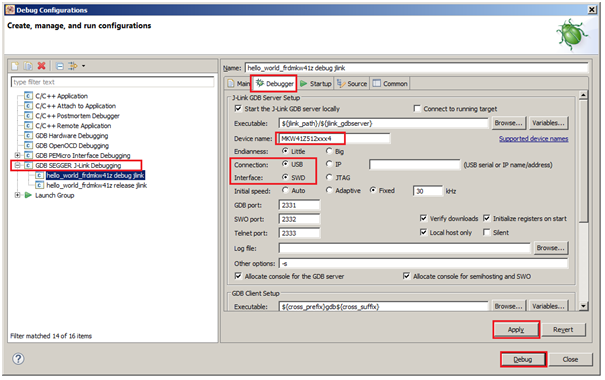The width and height of the screenshot is (605, 380).
Task: Select Little endianness radio button
Action: click(x=285, y=151)
